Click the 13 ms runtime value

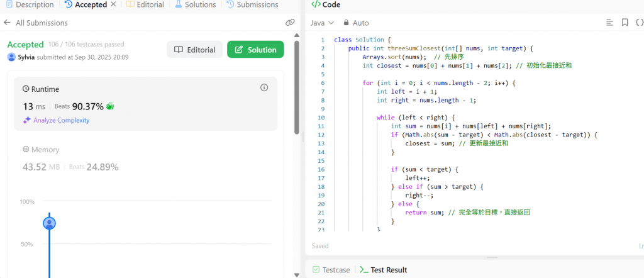coord(34,107)
